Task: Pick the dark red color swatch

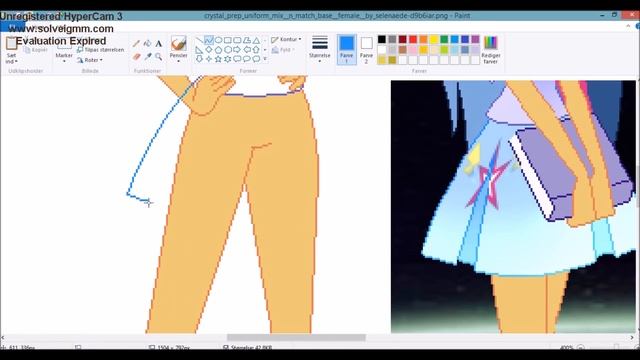Action: pyautogui.click(x=402, y=40)
